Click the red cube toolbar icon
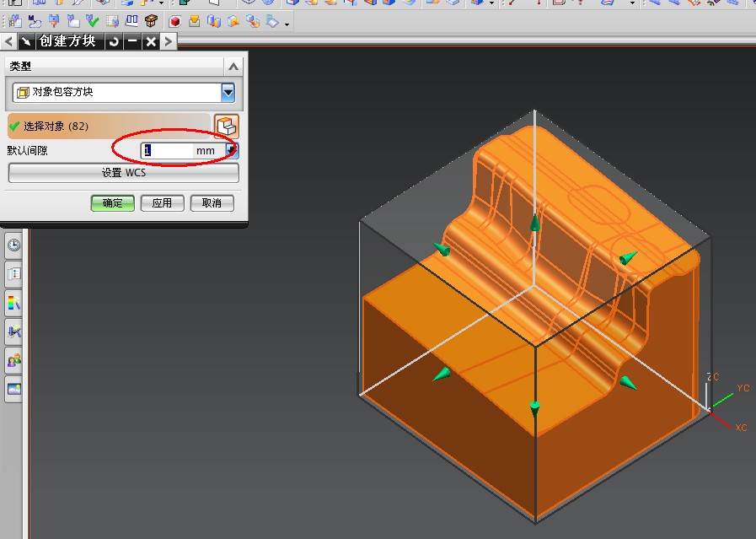 175,22
